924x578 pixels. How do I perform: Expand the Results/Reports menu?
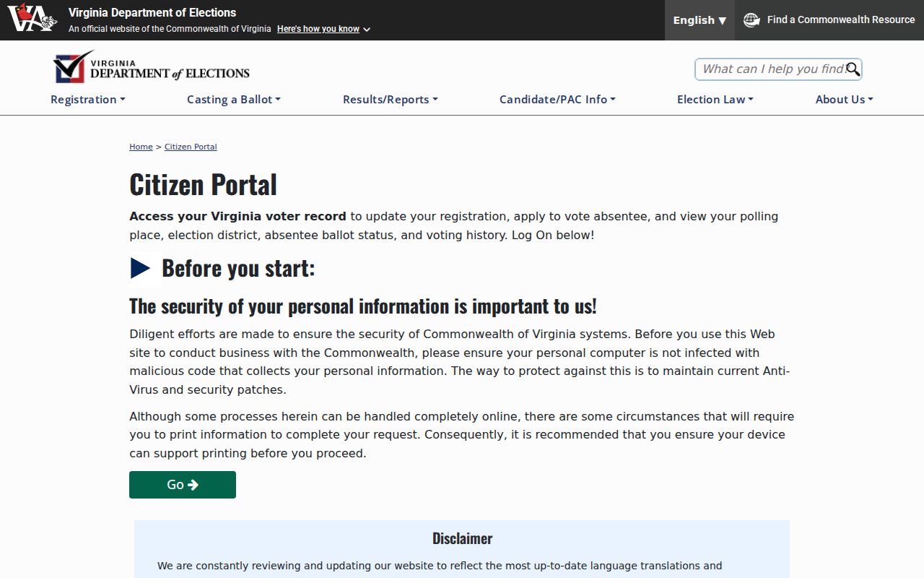390,100
